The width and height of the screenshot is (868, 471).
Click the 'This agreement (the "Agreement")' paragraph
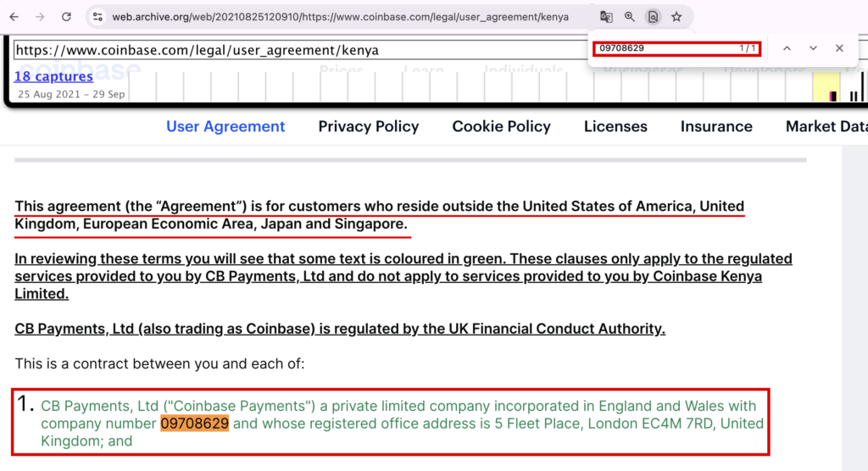[x=379, y=214]
